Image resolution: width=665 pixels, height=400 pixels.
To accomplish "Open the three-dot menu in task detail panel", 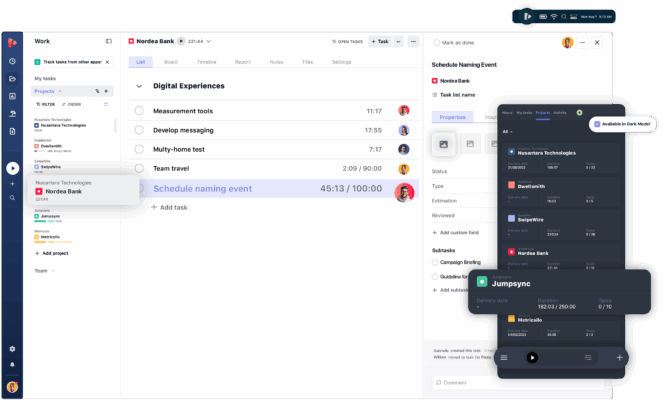I will coord(582,42).
